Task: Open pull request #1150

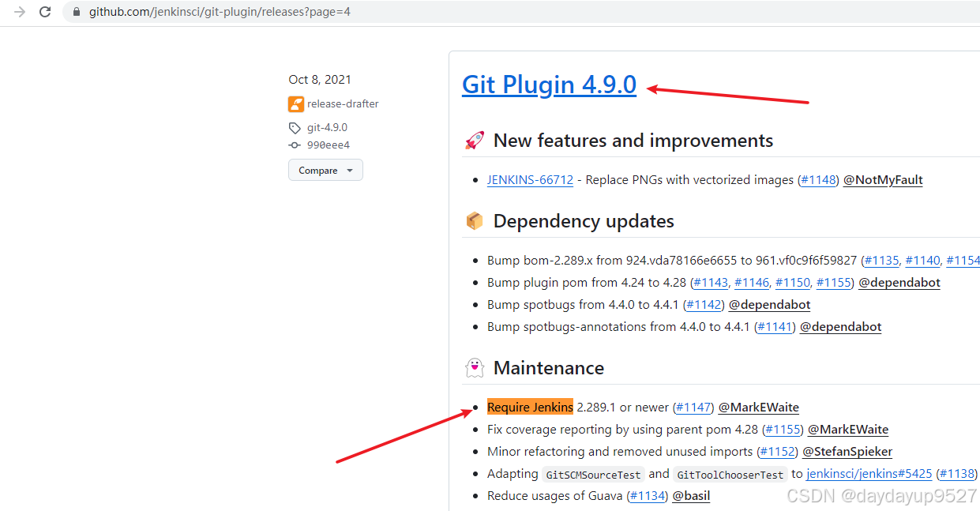Action: [x=793, y=283]
